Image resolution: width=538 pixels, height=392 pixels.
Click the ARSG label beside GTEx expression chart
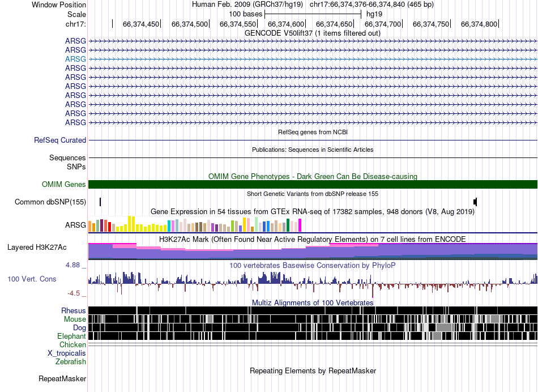pyautogui.click(x=75, y=225)
